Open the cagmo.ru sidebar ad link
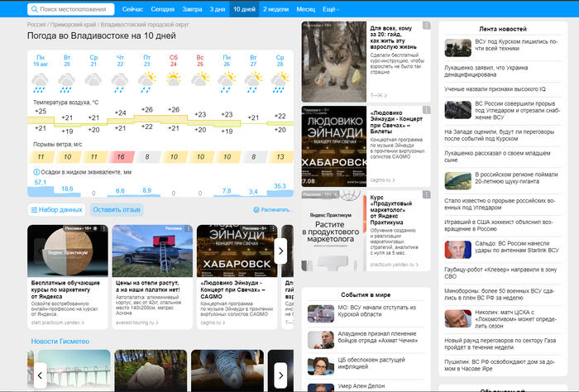 pos(382,180)
